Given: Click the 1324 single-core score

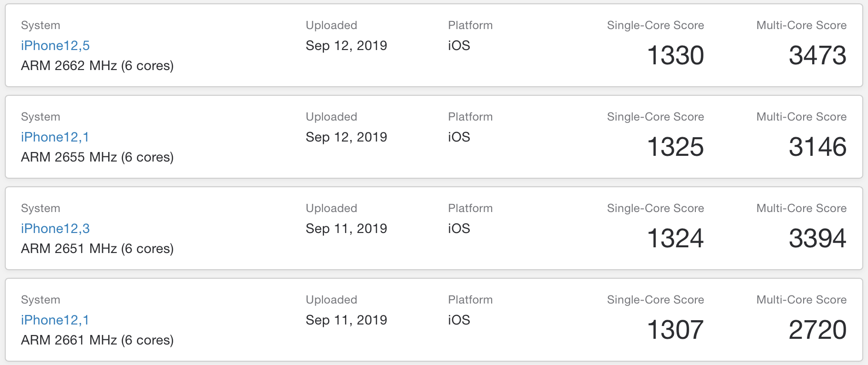Looking at the screenshot, I should click(x=675, y=238).
